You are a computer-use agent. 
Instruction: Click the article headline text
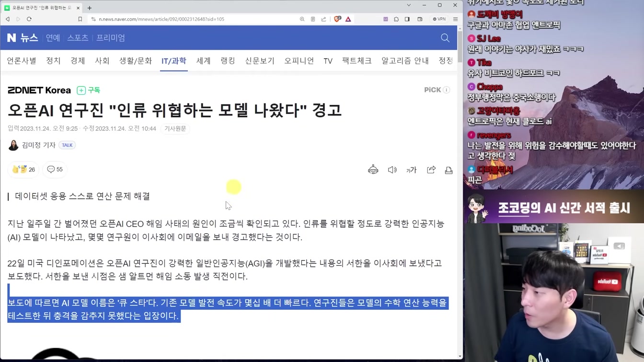pyautogui.click(x=174, y=110)
